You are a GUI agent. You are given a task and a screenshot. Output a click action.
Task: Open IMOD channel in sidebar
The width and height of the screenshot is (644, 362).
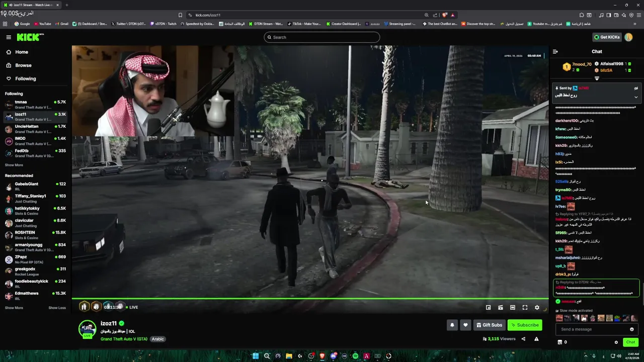coord(35,141)
